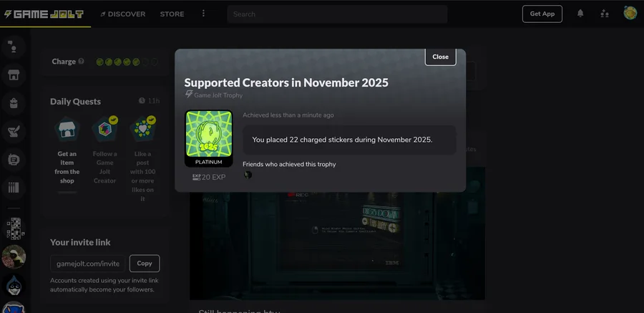Click the background video post thumbnail
The image size is (644, 313).
coord(337,246)
